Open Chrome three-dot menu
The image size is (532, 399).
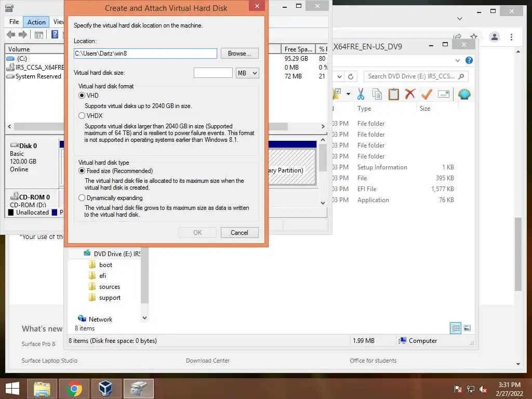pos(511,37)
